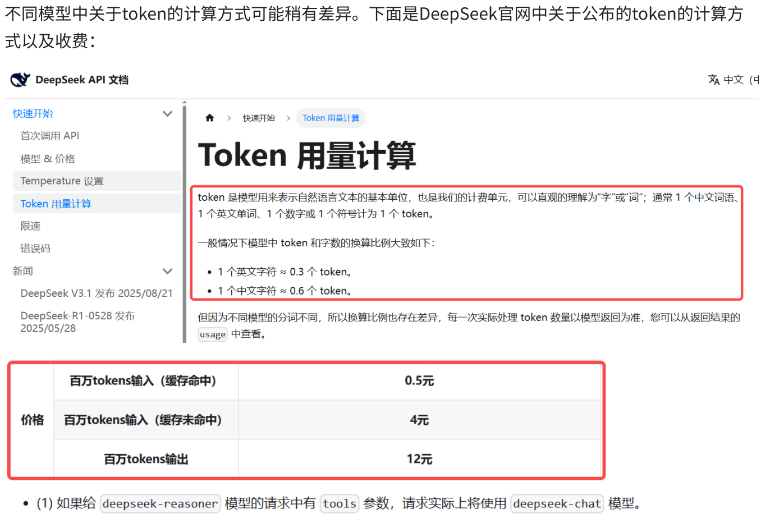Click the 0.5元 price cell
The image size is (761, 532).
point(419,380)
